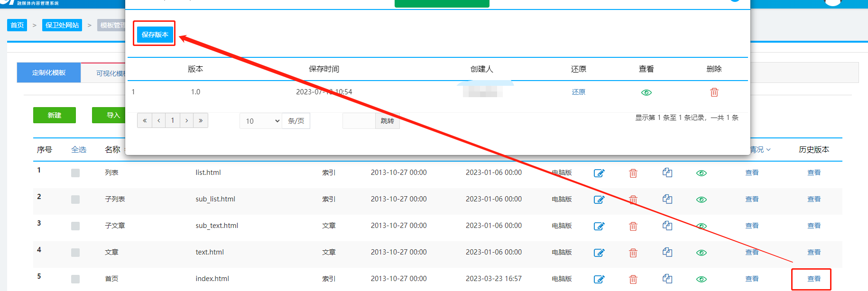Delete the text.html template via trash icon
The width and height of the screenshot is (868, 291).
point(633,253)
